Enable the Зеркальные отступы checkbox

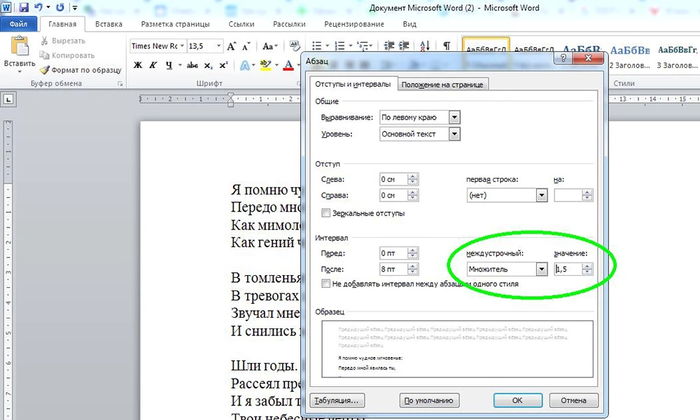coord(326,213)
